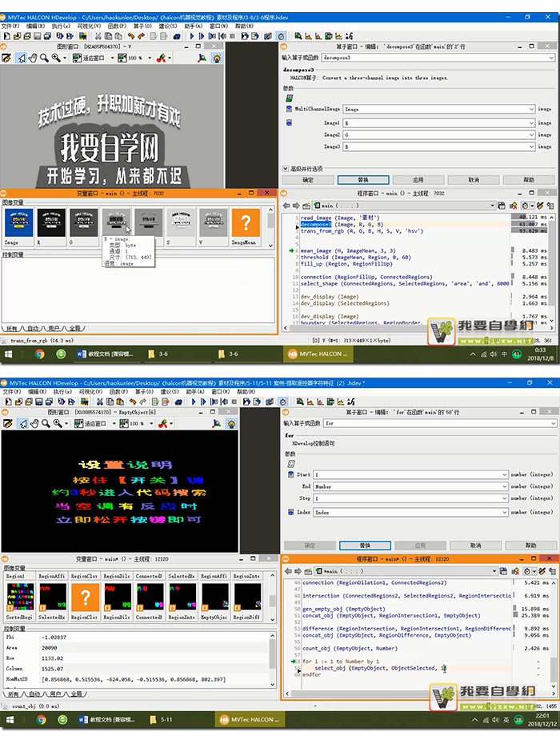Open the Start menu on the 2018/12/12 taskbar
The image size is (560, 736).
[10, 719]
